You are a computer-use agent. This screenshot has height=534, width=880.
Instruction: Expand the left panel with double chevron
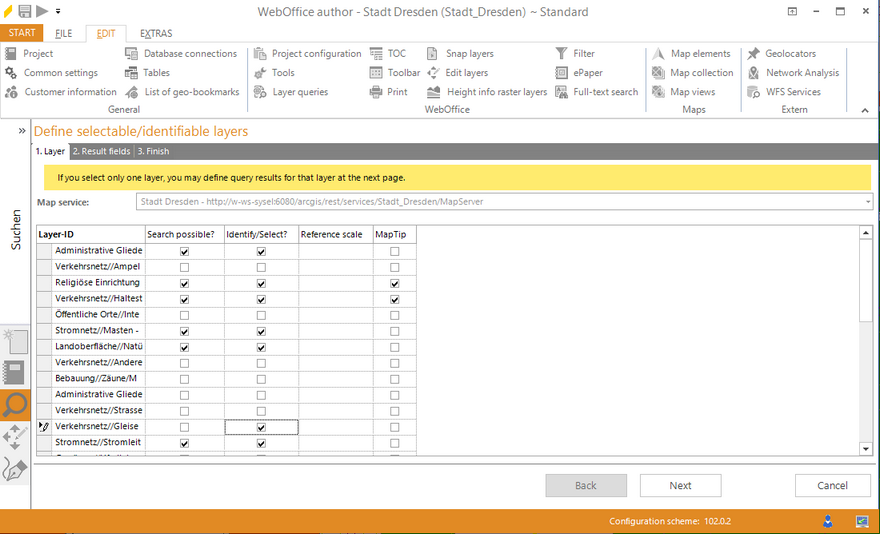[x=22, y=131]
